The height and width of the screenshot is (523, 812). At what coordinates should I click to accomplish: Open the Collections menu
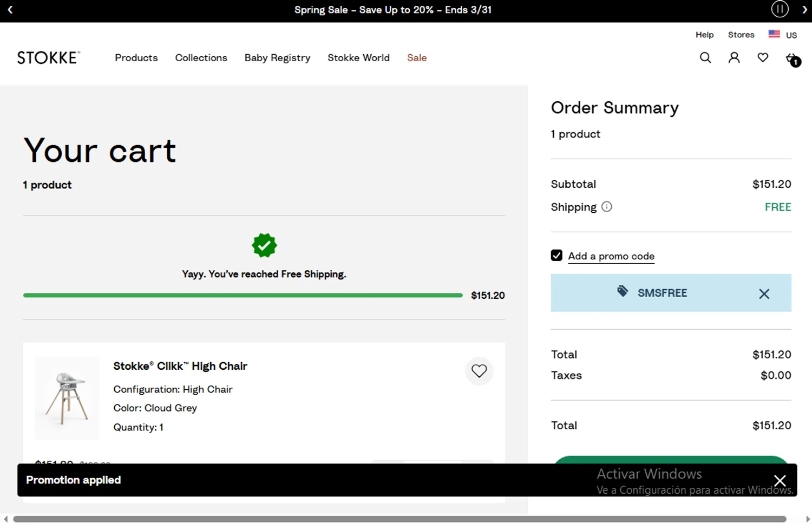pos(201,58)
